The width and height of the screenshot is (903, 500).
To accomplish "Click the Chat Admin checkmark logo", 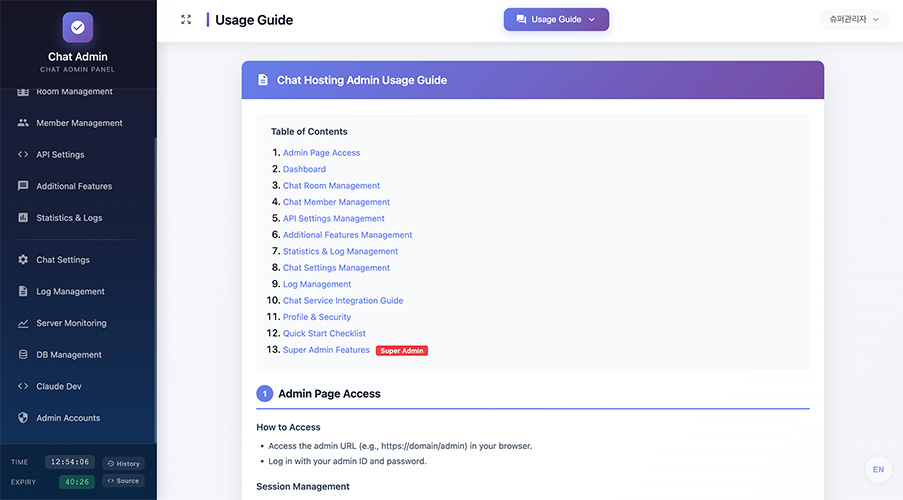I will point(78,27).
